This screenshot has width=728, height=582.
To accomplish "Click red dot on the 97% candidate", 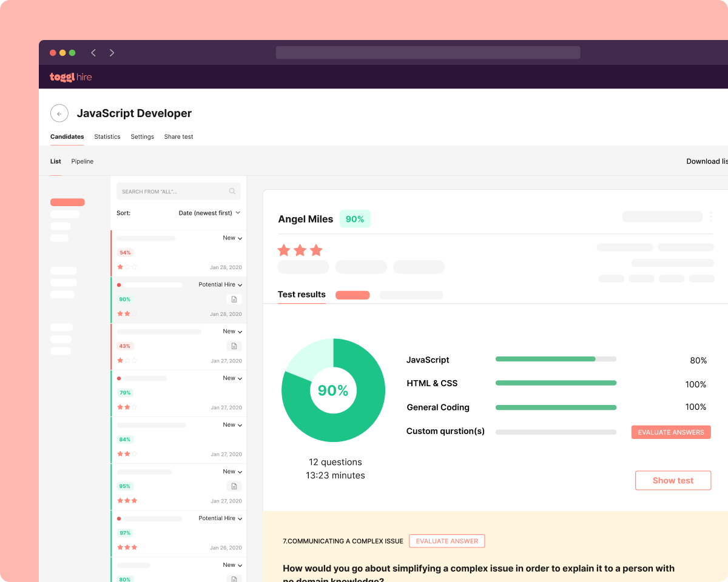I will coord(119,518).
